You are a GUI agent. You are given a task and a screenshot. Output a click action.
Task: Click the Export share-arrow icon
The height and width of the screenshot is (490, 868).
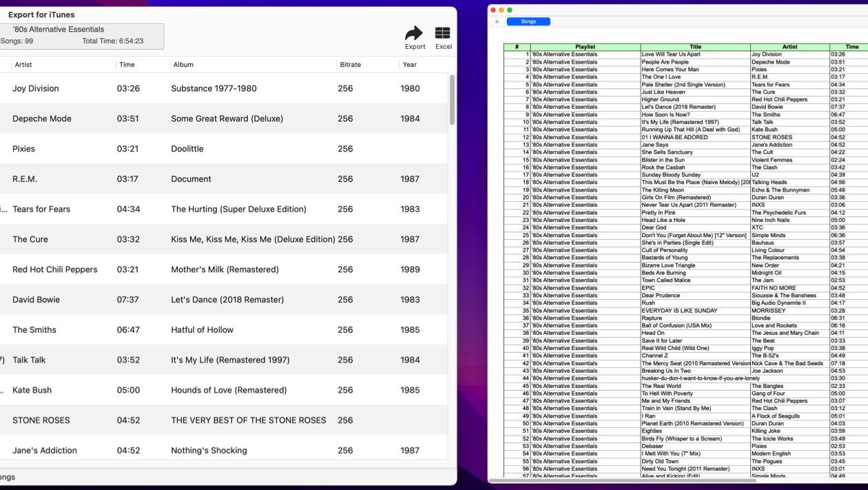click(414, 33)
